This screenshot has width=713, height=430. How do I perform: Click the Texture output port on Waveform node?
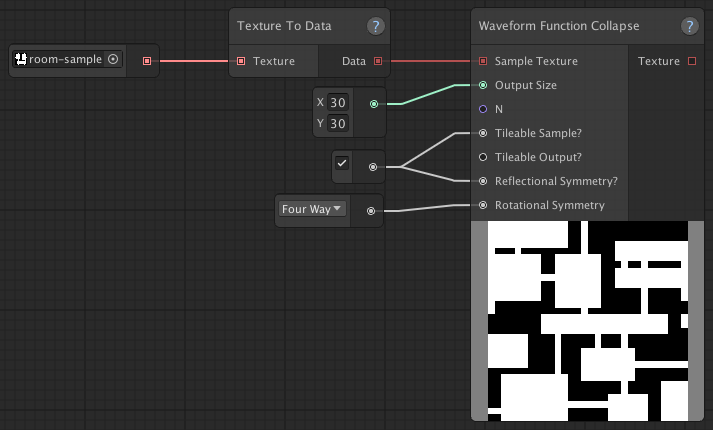coord(692,61)
